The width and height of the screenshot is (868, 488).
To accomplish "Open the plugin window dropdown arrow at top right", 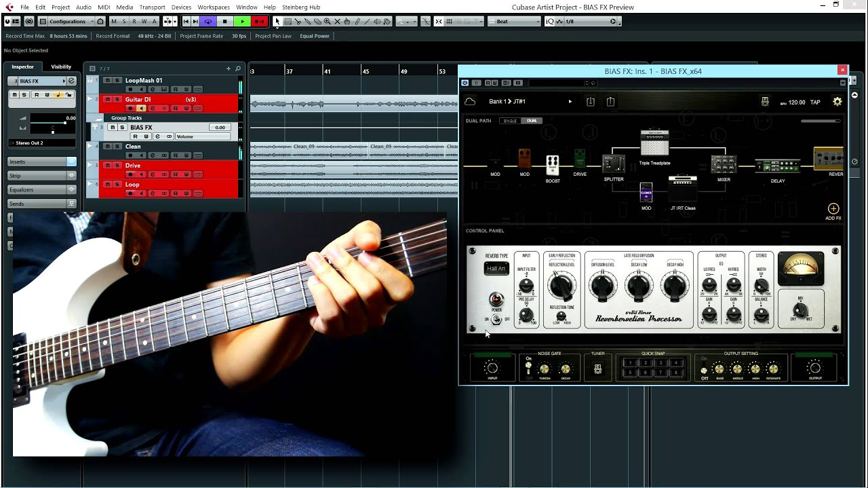I will point(843,83).
